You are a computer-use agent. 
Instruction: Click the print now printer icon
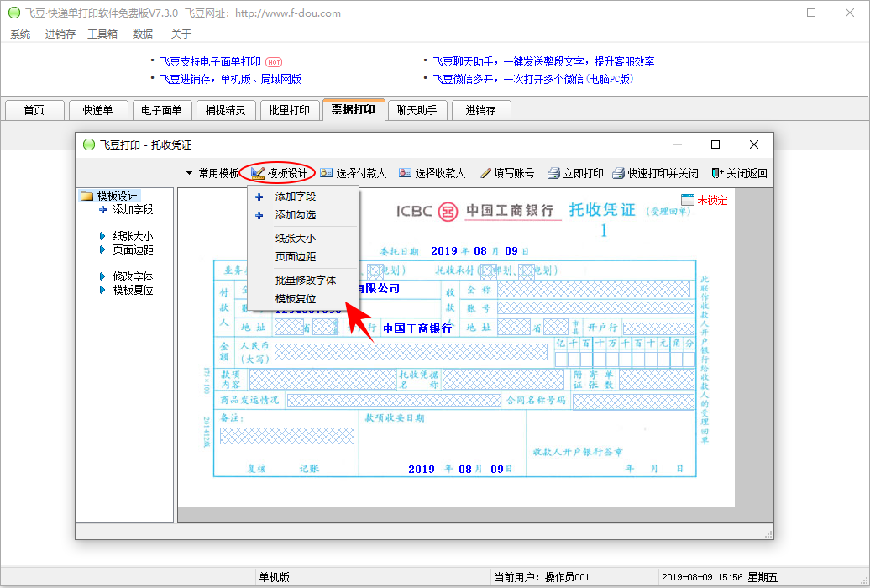pyautogui.click(x=553, y=173)
